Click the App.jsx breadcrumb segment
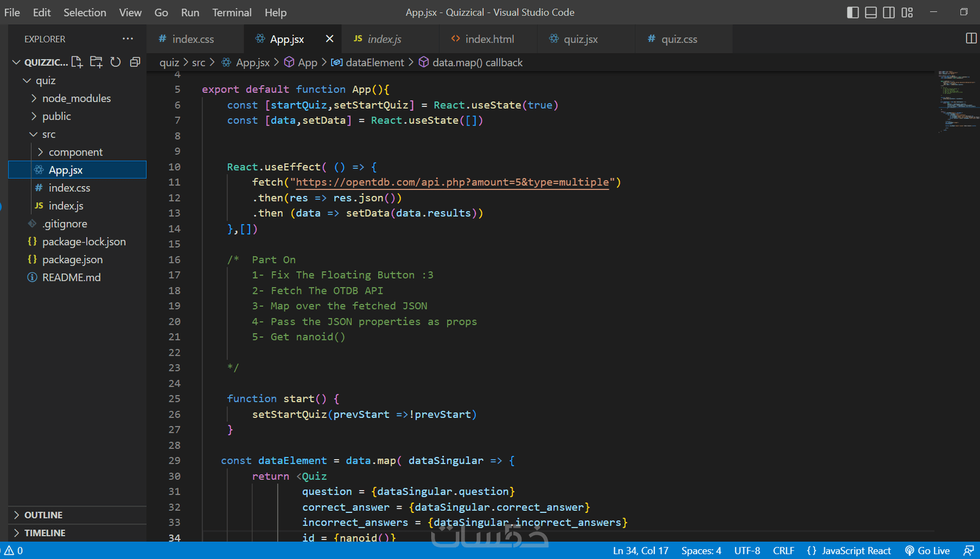Screen dimensions: 980x559 [246, 62]
